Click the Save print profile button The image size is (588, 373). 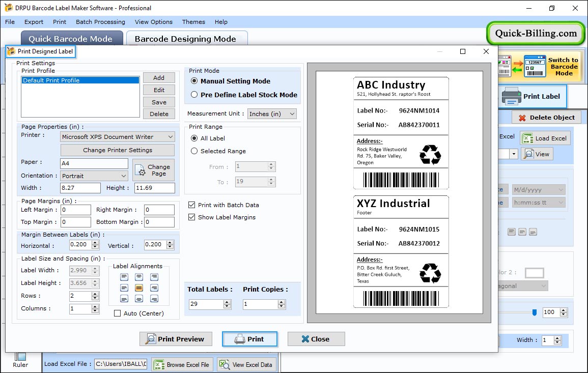coord(159,102)
